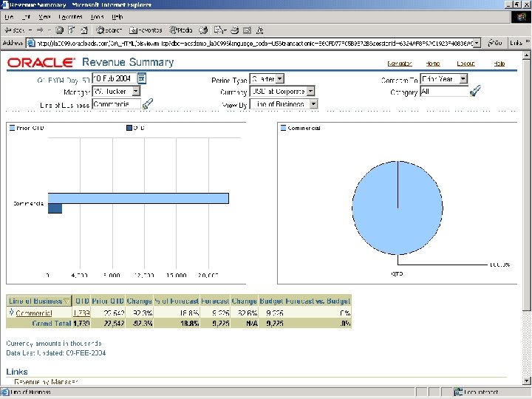Open Line of Business search flashlight
This screenshot has width=532, height=399.
[x=148, y=103]
